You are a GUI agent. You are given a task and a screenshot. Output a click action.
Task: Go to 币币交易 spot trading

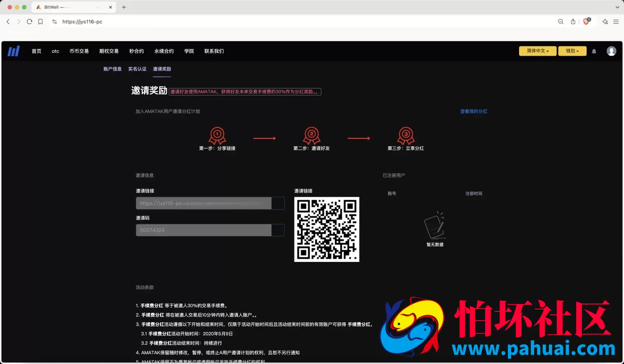79,51
